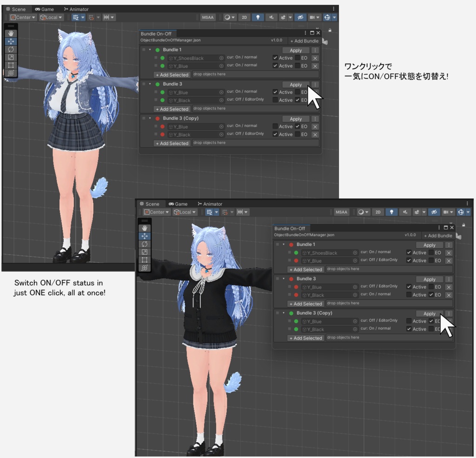Uncheck Active for Y_Black in upper Bundle 3 (Copy)
Screen dimensions: 476x458
(275, 134)
